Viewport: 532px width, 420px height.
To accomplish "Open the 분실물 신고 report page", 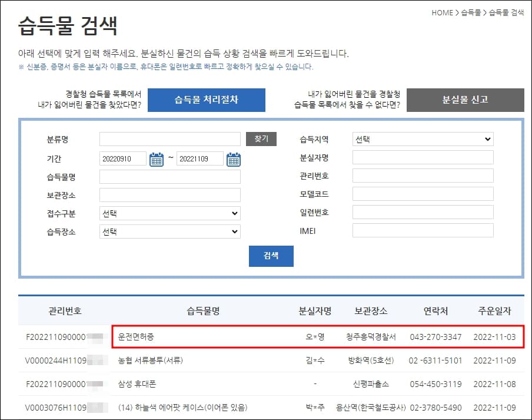I will (x=465, y=100).
